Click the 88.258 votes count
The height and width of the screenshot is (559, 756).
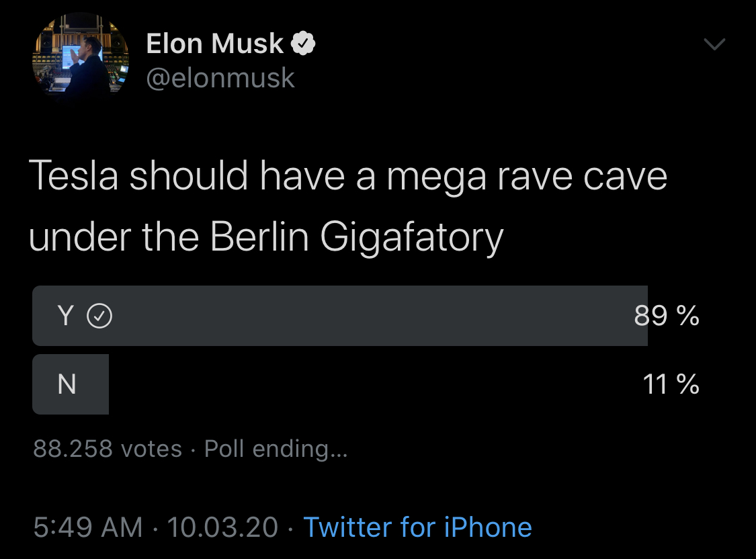(x=108, y=449)
